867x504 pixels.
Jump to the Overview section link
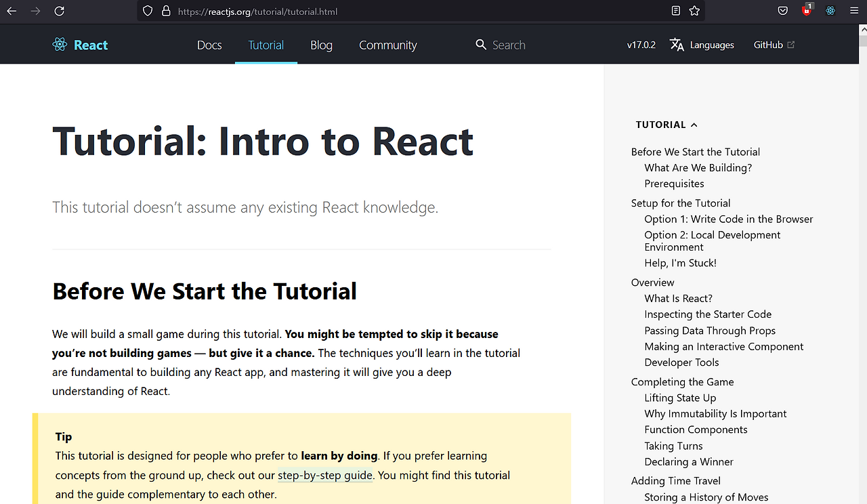coord(653,282)
